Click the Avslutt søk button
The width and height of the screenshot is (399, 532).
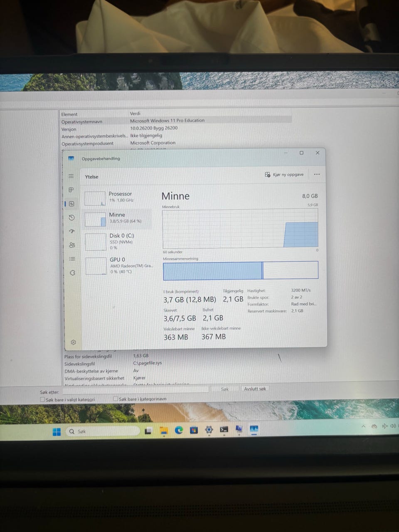[255, 389]
